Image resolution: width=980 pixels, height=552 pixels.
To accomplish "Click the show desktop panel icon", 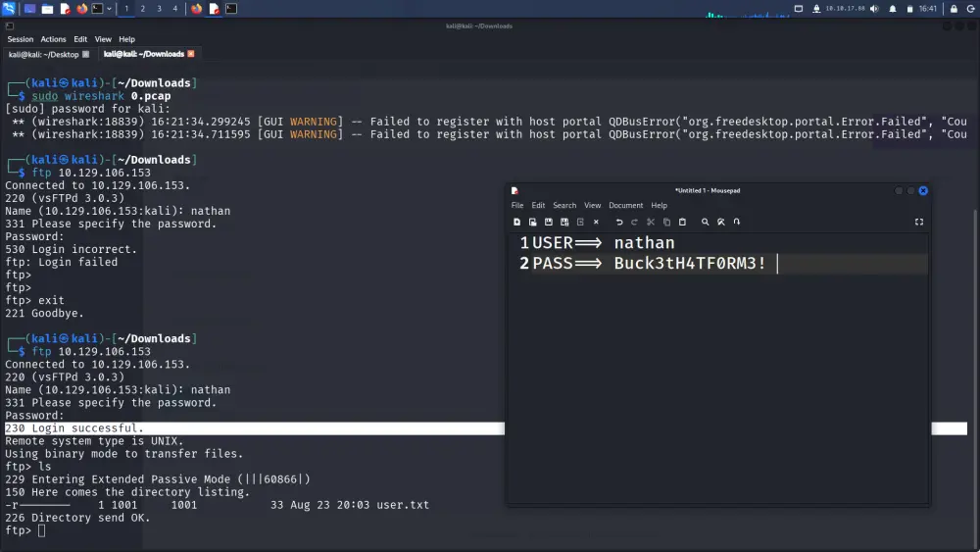I will [x=29, y=9].
